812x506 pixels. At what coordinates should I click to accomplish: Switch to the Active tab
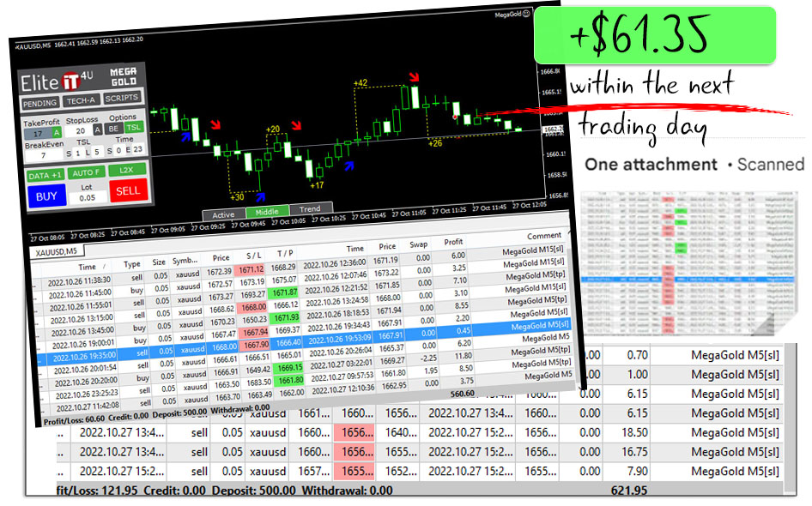(x=223, y=214)
